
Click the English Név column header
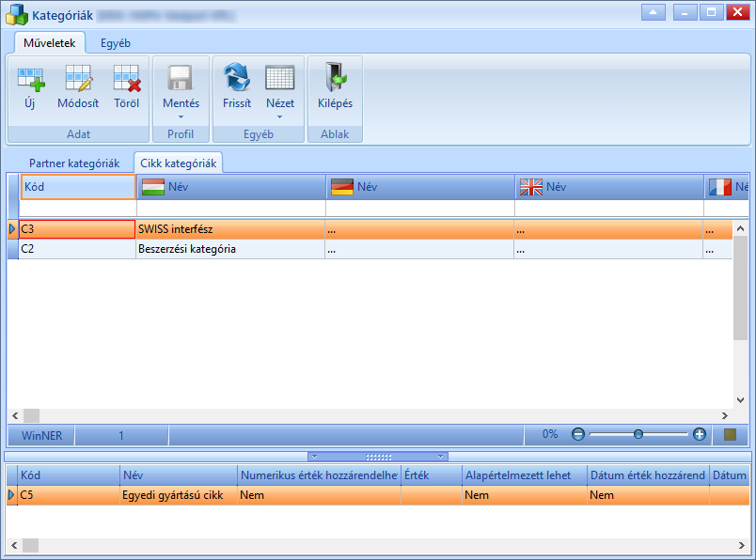pyautogui.click(x=609, y=186)
